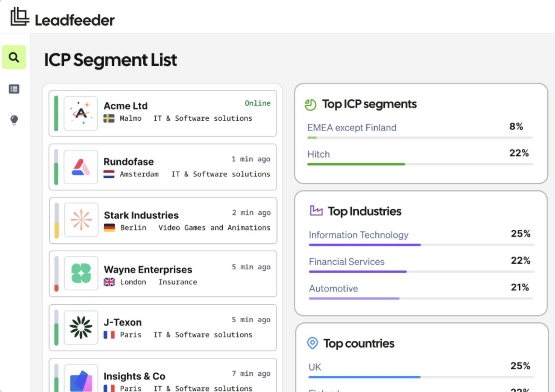Screen dimensions: 555x392
Task: Select the Stark Industries company name
Action: [x=141, y=215]
